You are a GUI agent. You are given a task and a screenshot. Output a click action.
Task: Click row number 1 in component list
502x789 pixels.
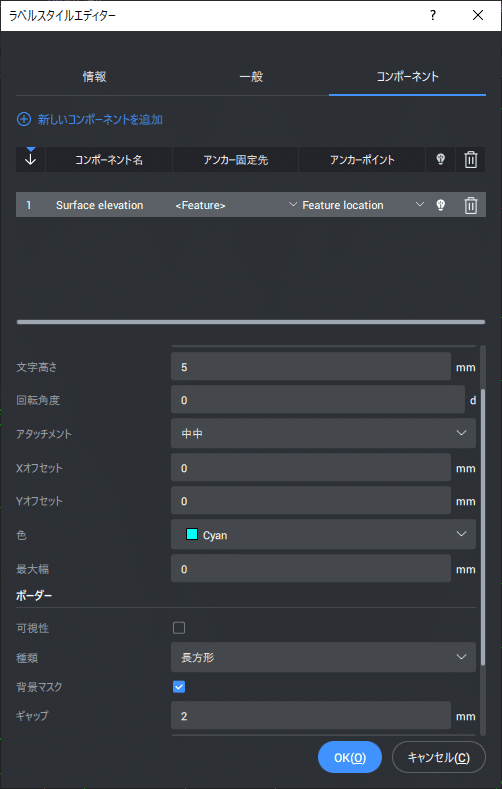pos(29,205)
